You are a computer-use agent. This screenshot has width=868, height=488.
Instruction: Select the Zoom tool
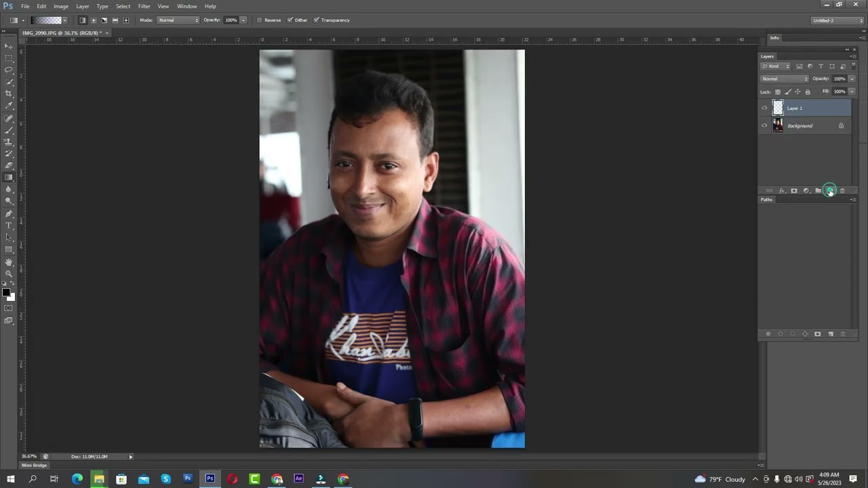point(9,273)
